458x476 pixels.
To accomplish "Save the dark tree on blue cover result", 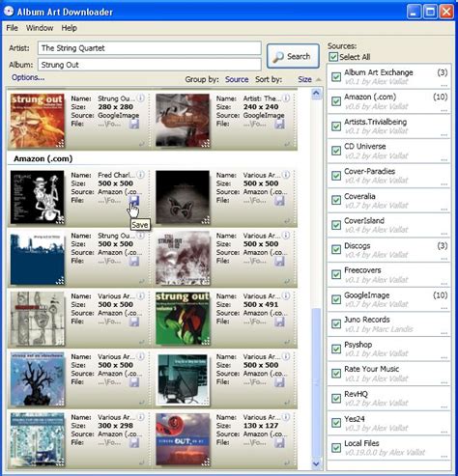I will click(x=134, y=382).
